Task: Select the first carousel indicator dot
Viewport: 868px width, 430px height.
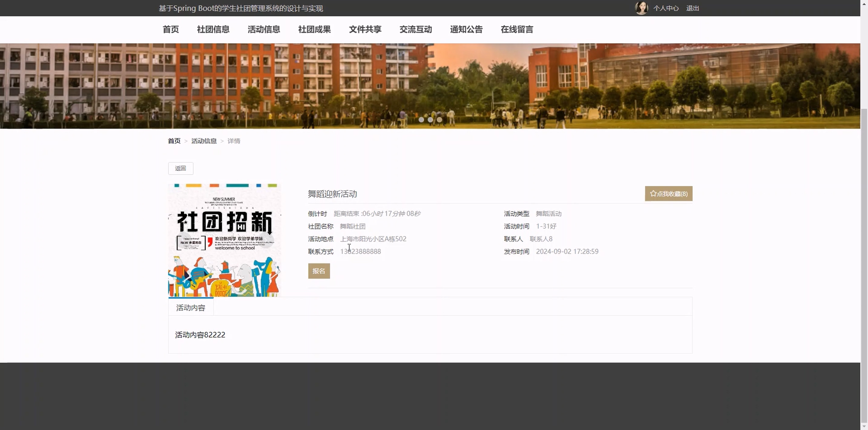Action: [x=421, y=119]
